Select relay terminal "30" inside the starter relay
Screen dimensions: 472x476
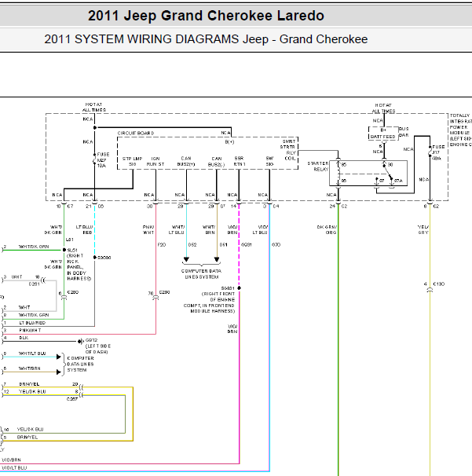pos(390,165)
